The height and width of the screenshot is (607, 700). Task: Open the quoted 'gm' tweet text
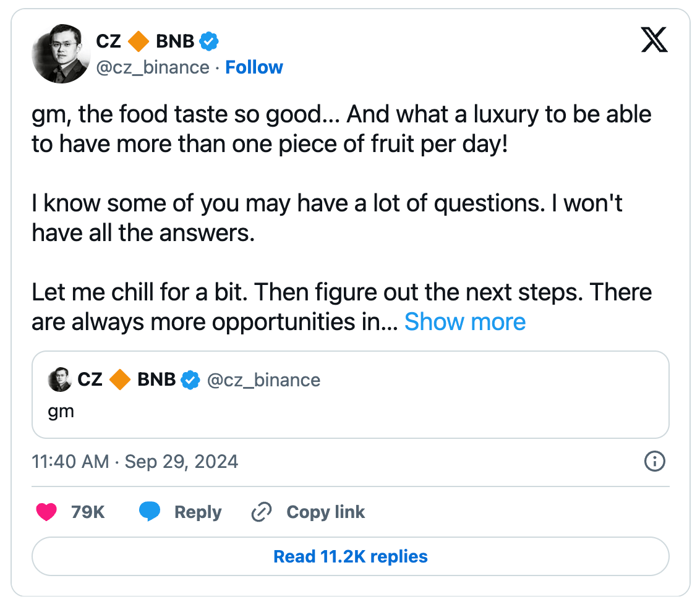pos(61,411)
